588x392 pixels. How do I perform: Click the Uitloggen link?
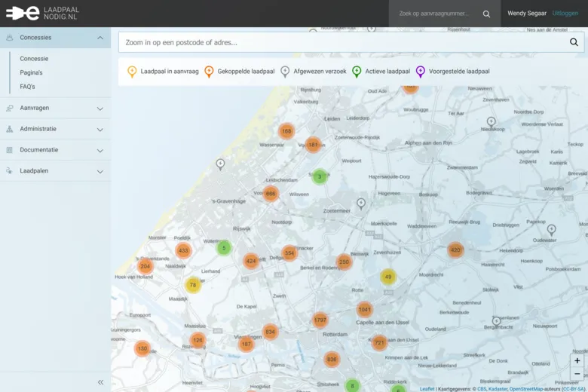click(565, 14)
